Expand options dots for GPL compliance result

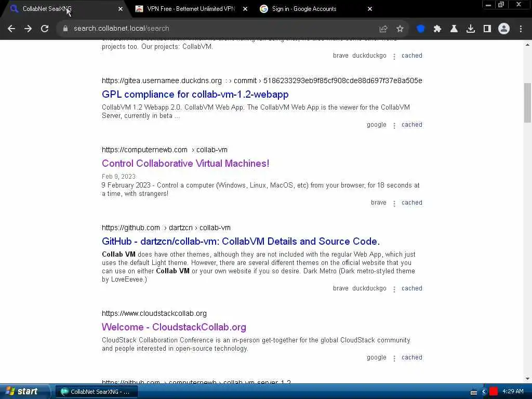point(394,126)
